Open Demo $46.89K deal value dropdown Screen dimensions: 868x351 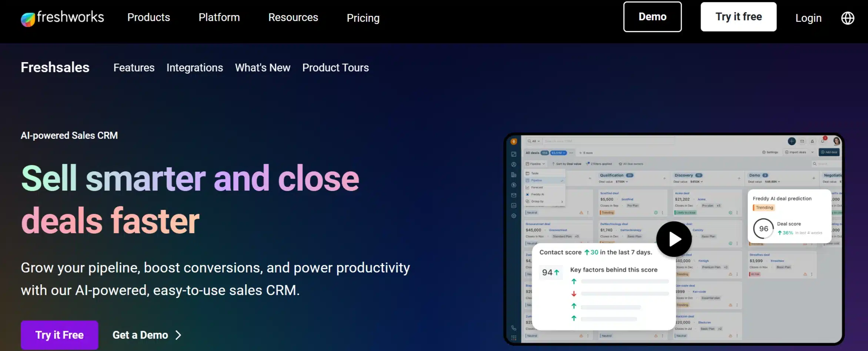(x=772, y=182)
